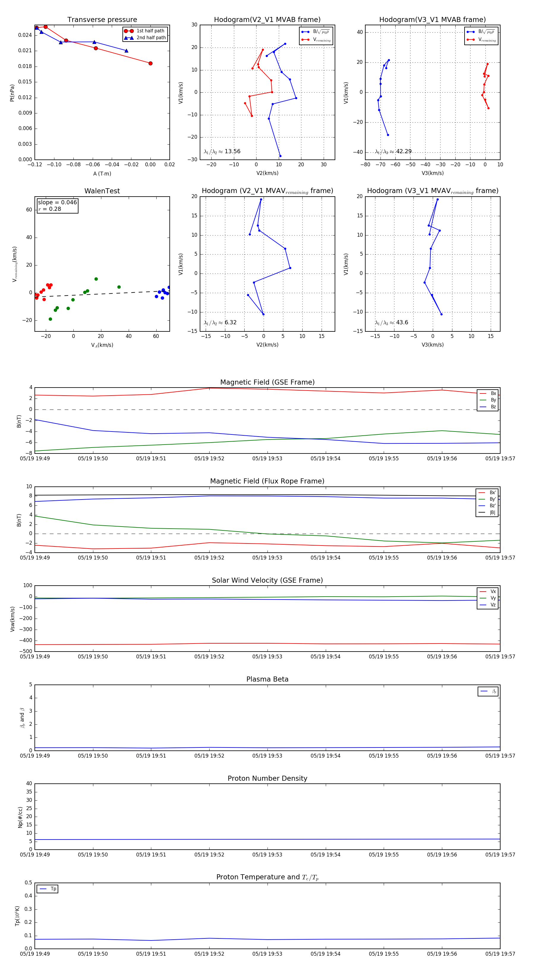Click 'Magnetic Field (GSE Frame)' title

point(267,382)
